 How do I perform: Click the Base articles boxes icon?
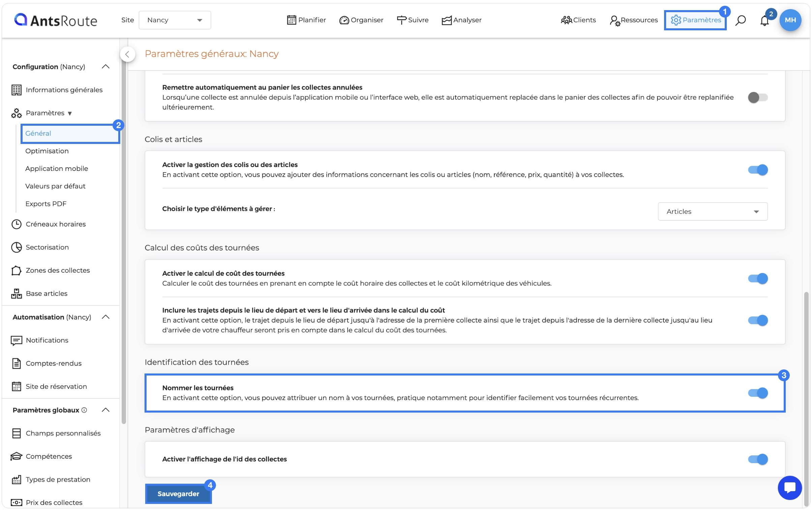coord(16,294)
